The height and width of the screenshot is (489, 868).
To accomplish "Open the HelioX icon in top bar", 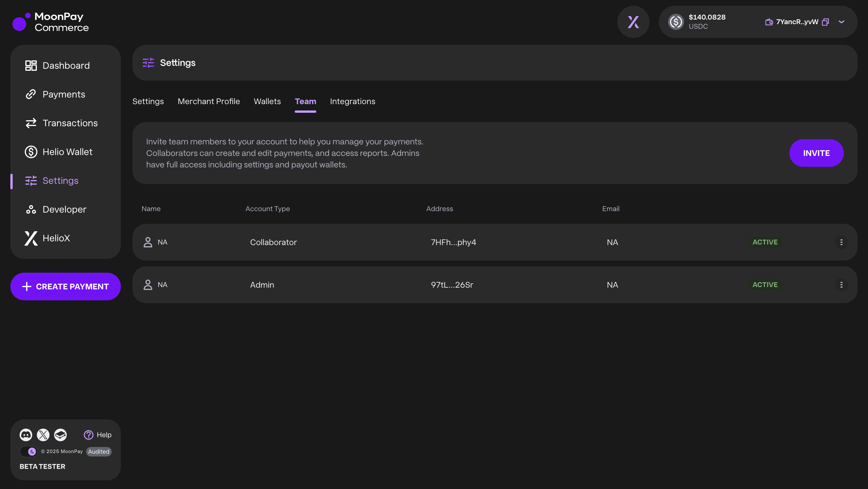I will coord(633,22).
